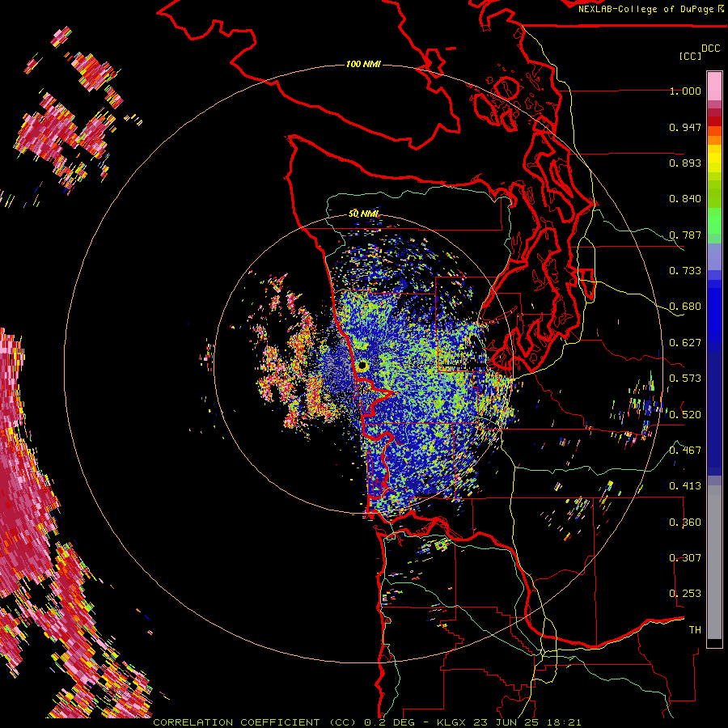Viewport: 728px width, 728px height.
Task: Click the 0.520 scale value
Action: [685, 414]
